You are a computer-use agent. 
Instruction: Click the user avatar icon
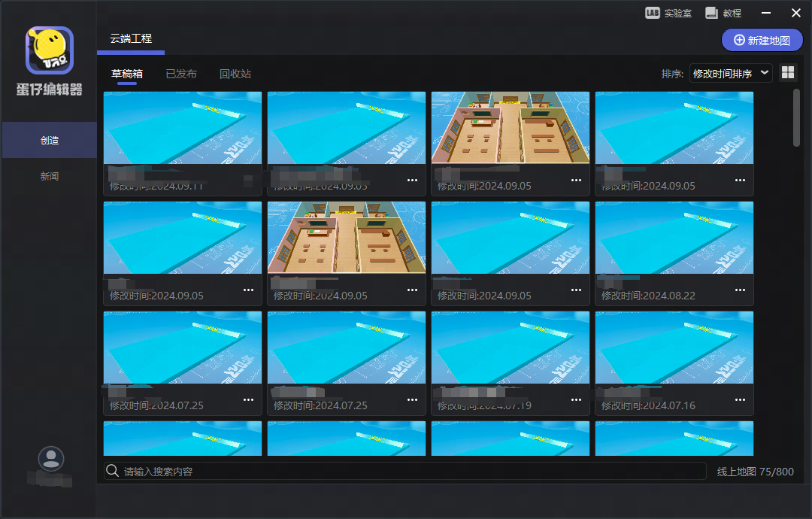pos(50,459)
